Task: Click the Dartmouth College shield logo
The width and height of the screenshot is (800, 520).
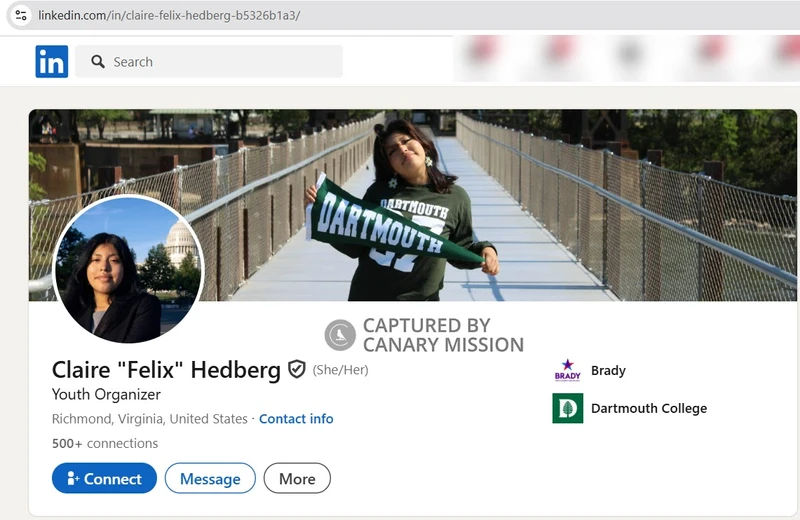Action: pos(567,408)
